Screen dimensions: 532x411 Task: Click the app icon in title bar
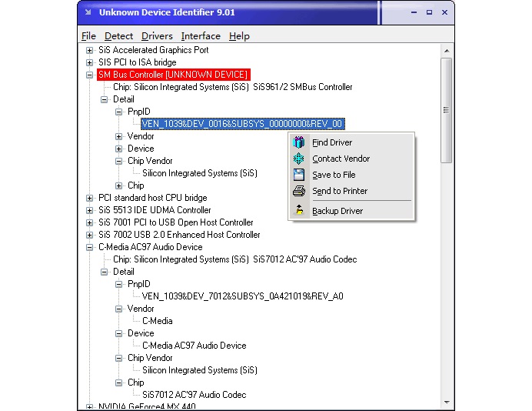(x=88, y=12)
